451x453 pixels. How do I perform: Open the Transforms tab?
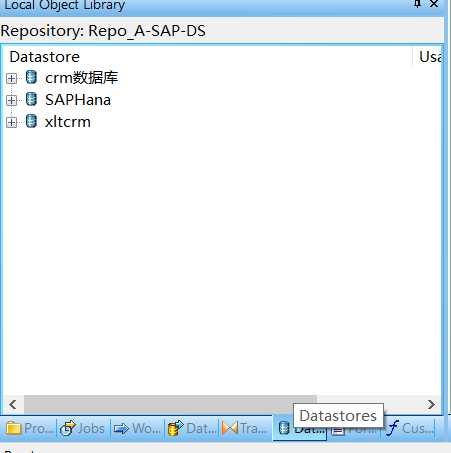coord(245,428)
